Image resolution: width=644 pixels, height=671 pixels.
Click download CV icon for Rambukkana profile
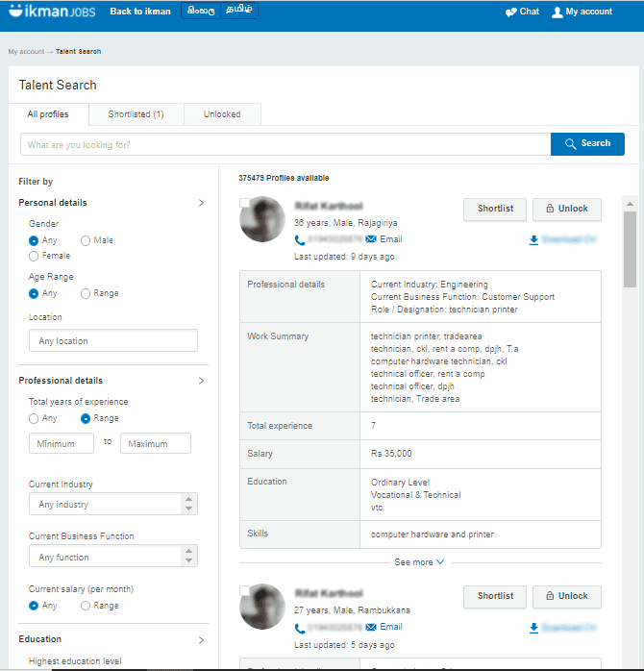pos(533,628)
